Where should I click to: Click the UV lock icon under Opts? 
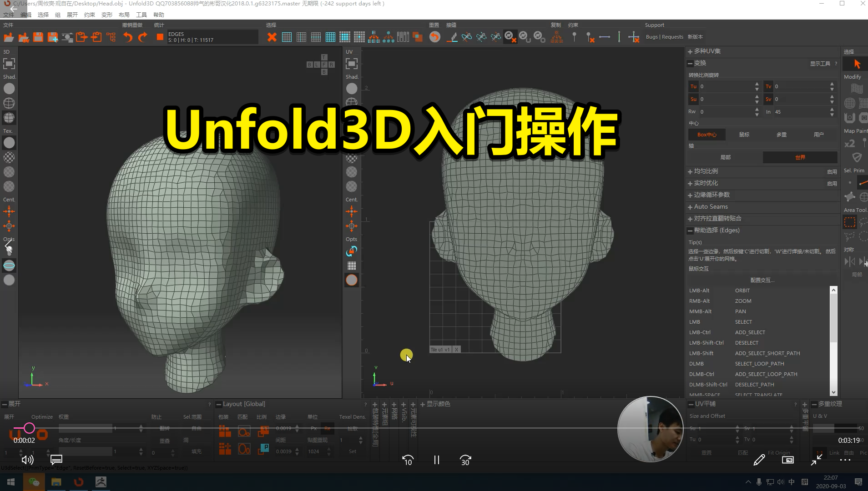(x=352, y=251)
